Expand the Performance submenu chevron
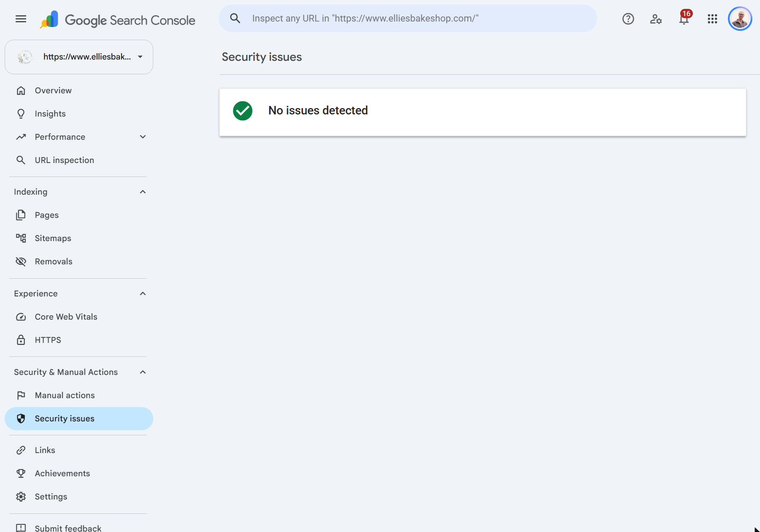Screen dimensions: 760x532 (143, 137)
